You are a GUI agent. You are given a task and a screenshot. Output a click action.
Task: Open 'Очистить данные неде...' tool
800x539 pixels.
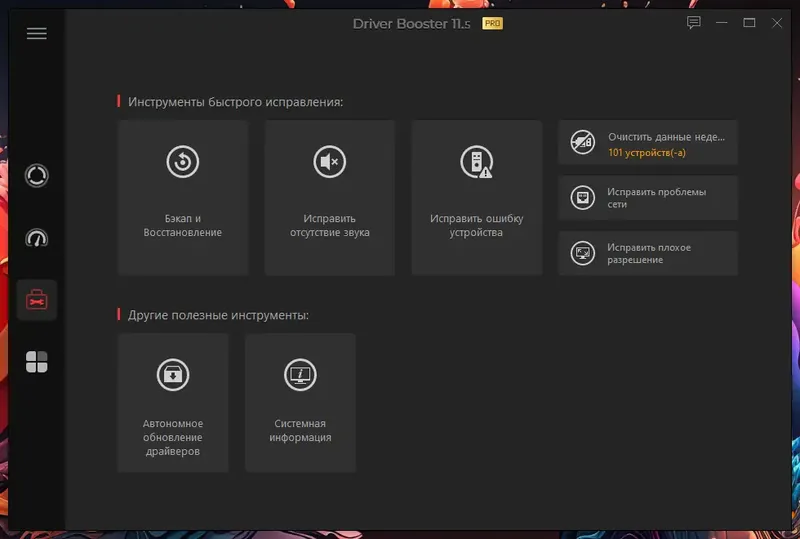coord(648,142)
